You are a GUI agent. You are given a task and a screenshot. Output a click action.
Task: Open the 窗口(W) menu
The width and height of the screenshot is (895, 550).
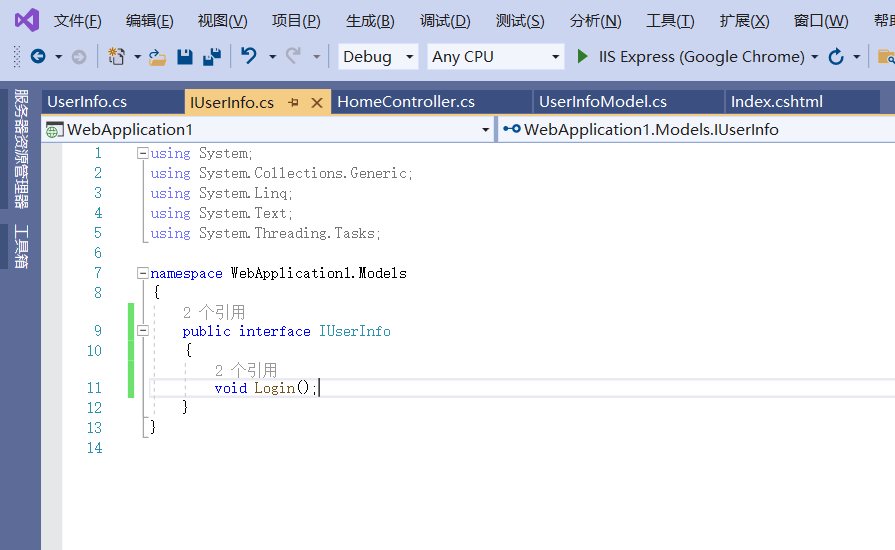tap(821, 21)
